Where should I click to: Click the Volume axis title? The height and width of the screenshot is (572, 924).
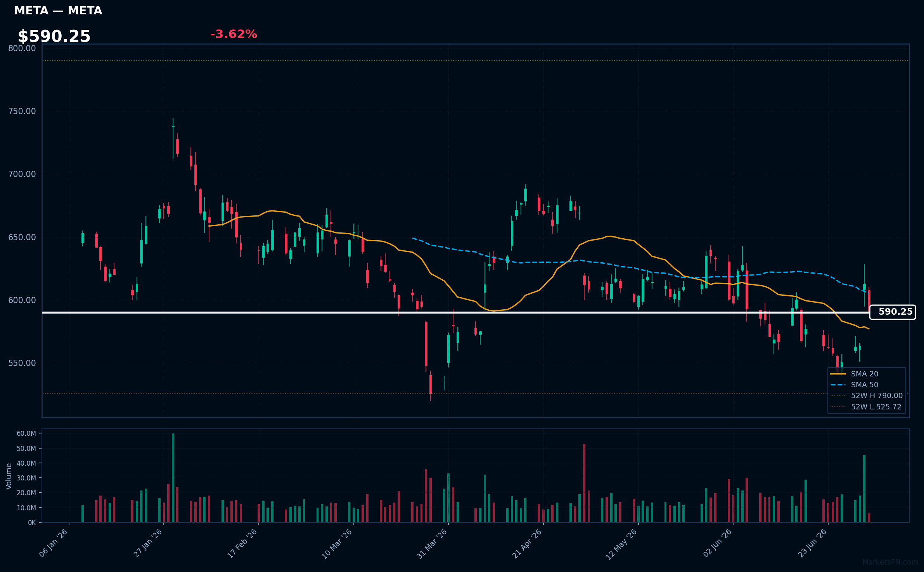[9, 476]
